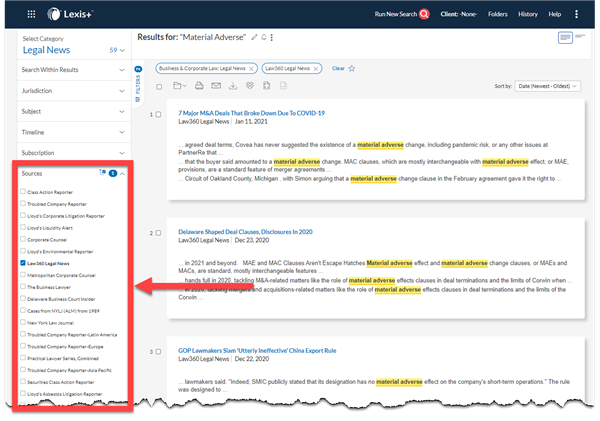
Task: Switch to full results view icon
Action: coord(565,38)
